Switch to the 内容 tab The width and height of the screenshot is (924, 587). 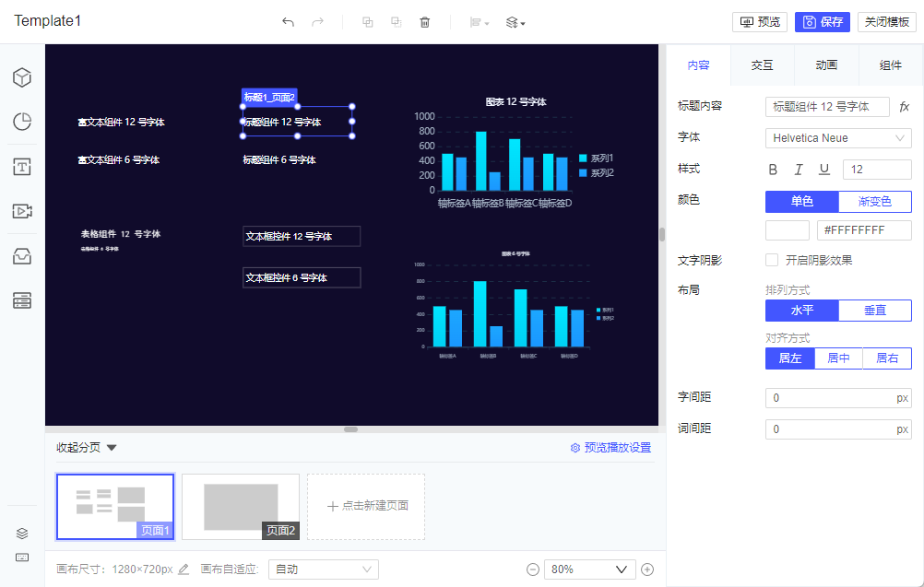698,65
